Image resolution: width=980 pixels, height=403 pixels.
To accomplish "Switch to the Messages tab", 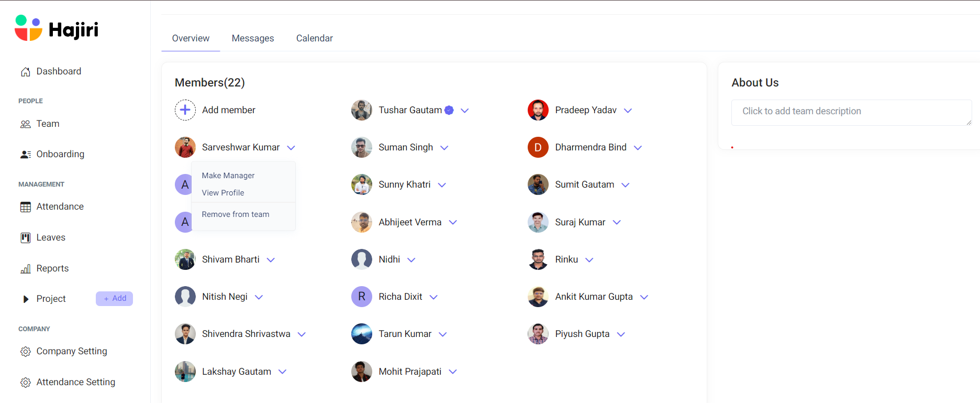I will [x=253, y=38].
